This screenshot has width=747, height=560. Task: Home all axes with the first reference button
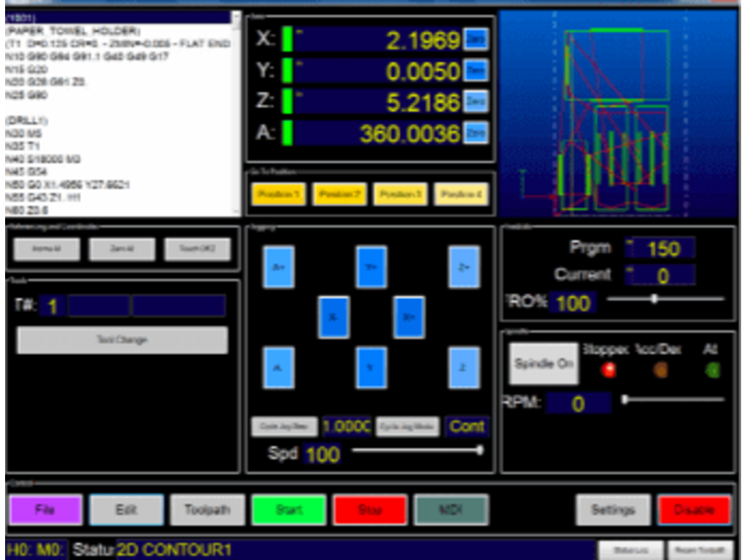pyautogui.click(x=47, y=249)
